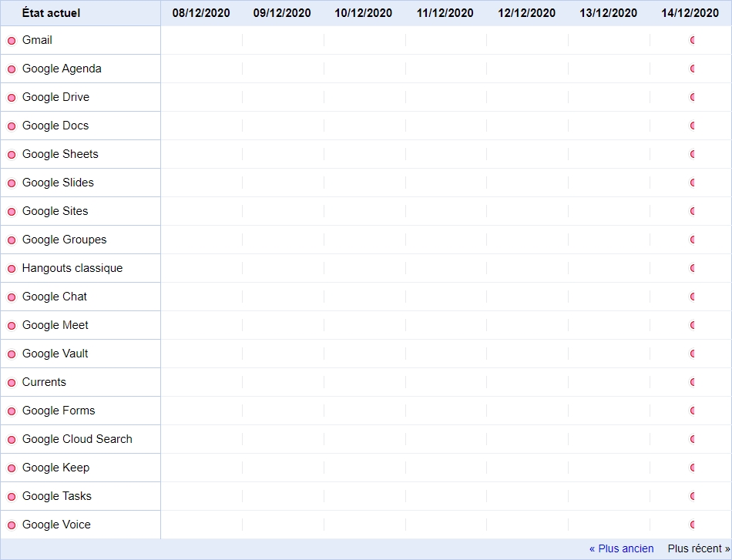
Task: Click the Google Keep status dot
Action: 12,468
